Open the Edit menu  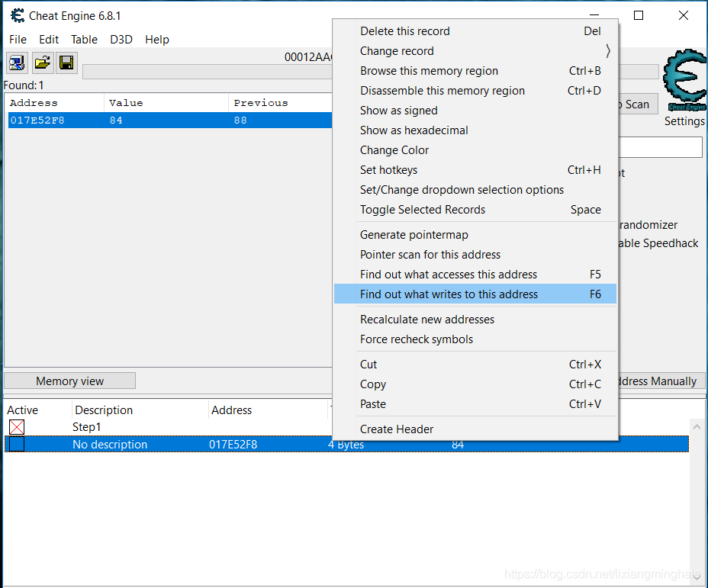[x=49, y=40]
